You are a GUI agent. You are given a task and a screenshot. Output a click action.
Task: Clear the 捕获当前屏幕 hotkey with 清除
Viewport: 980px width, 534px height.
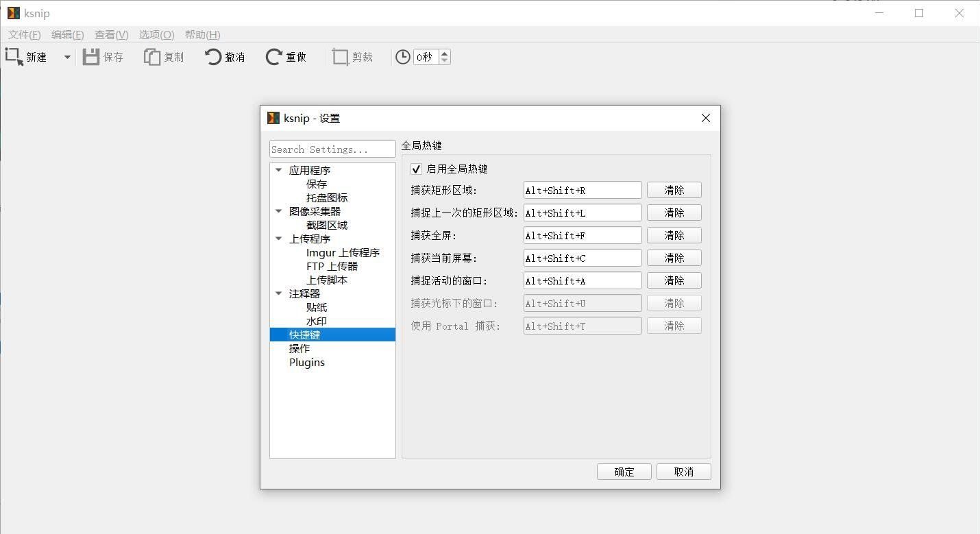(x=674, y=258)
